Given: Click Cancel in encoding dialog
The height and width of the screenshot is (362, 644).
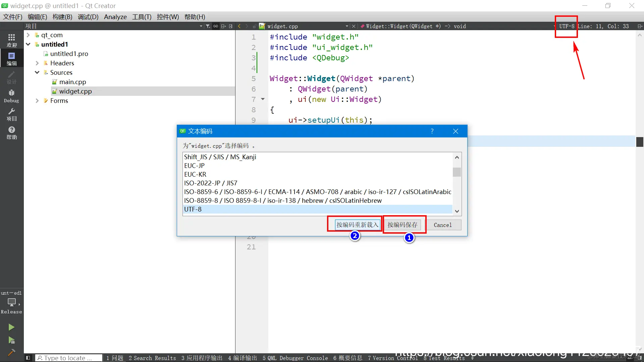Looking at the screenshot, I should pos(442,225).
